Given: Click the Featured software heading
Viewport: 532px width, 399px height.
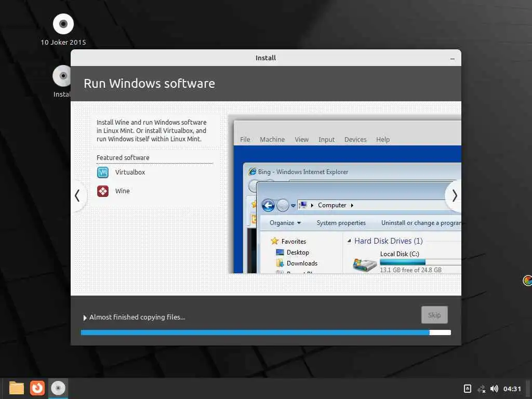Looking at the screenshot, I should 123,158.
